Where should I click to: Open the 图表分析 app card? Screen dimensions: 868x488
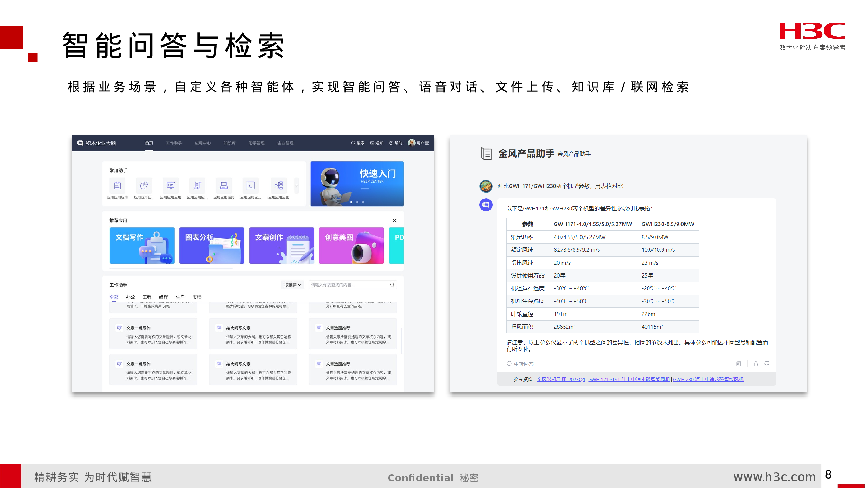(x=212, y=245)
